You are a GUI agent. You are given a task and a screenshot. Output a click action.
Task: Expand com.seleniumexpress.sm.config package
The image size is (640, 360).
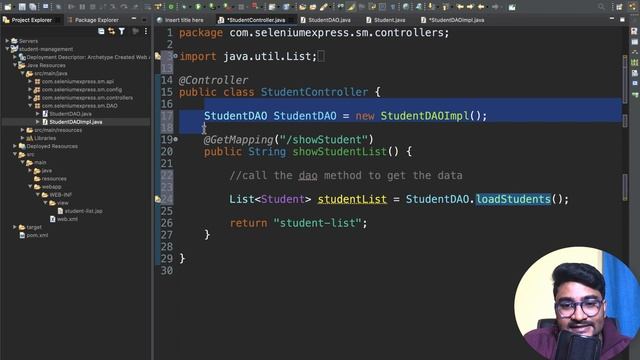[30, 90]
